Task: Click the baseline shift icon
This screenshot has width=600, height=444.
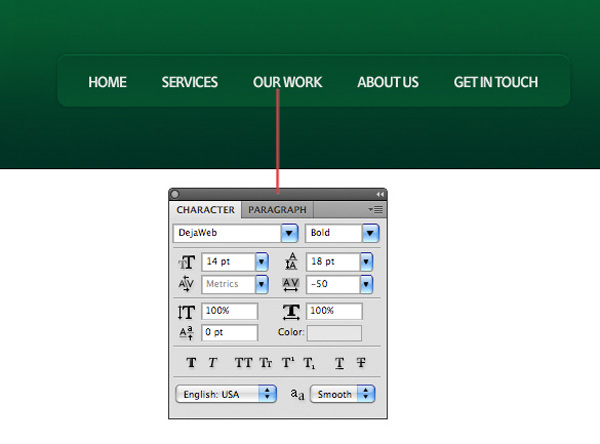Action: tap(186, 333)
